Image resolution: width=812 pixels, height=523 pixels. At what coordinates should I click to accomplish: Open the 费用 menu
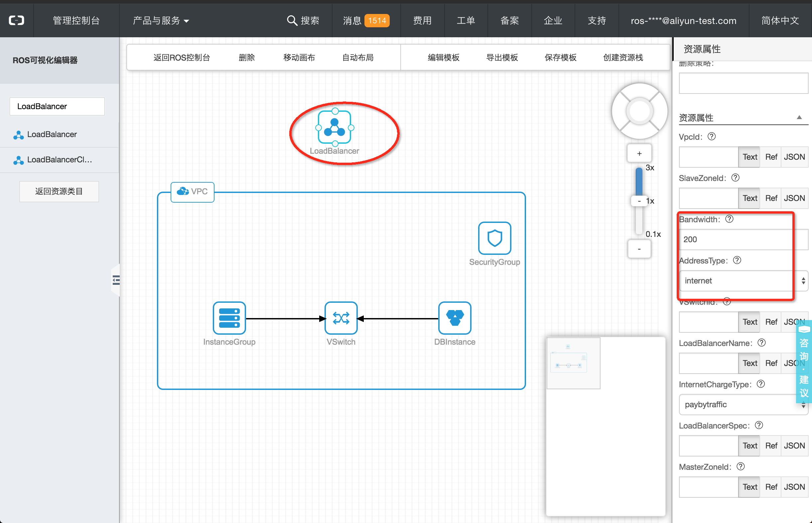[422, 20]
